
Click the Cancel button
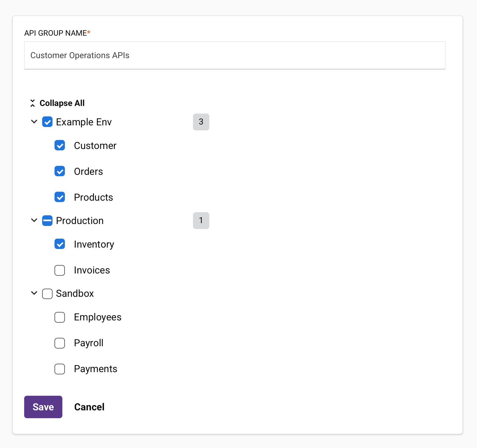pos(89,407)
